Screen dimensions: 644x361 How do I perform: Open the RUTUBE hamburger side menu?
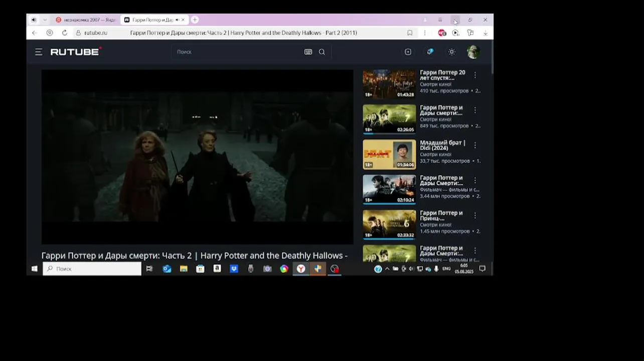[x=39, y=52]
